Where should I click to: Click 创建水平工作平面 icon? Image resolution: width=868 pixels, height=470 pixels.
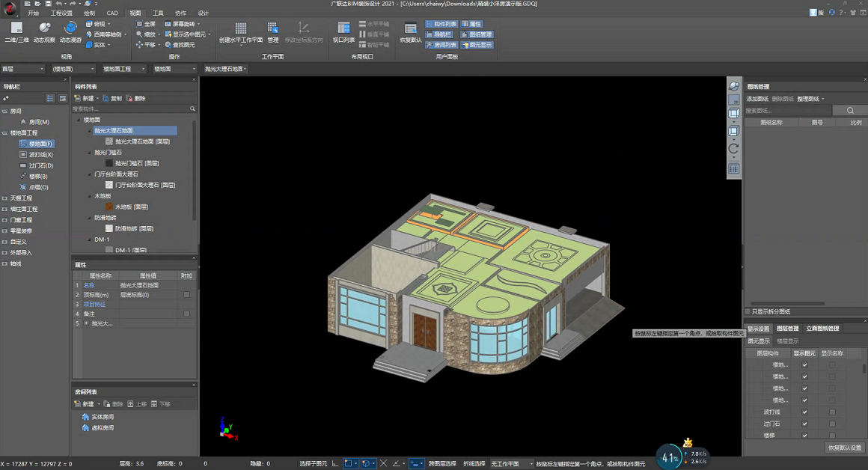click(x=240, y=28)
